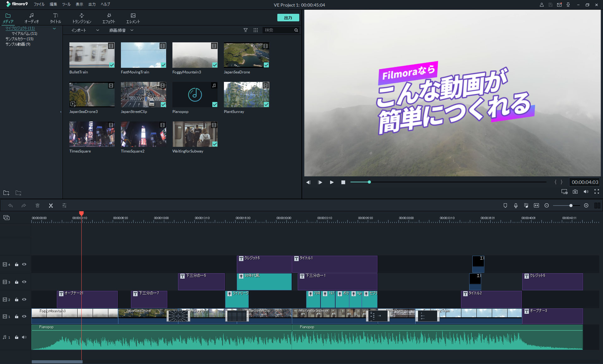The image size is (603, 364).
Task: Open the clip edit adjustments tool
Action: point(64,206)
